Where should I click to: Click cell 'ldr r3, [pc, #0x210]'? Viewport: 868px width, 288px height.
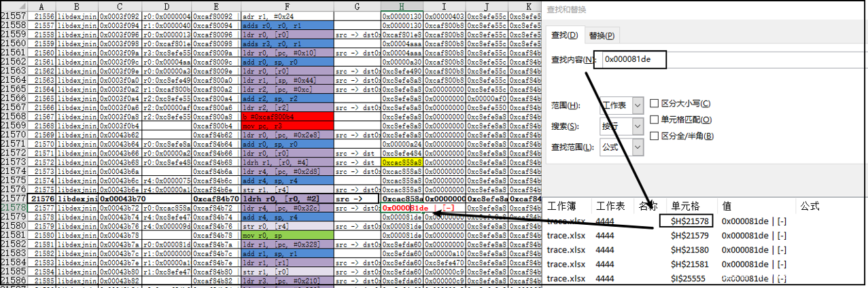[287, 281]
